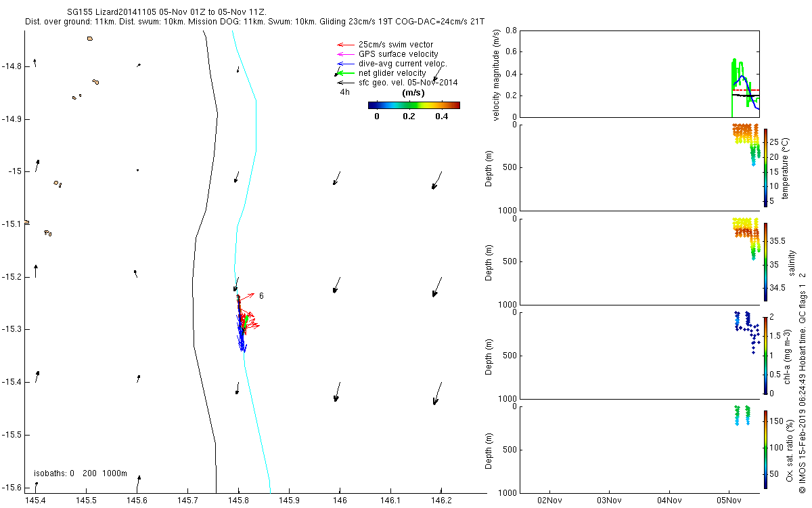The height and width of the screenshot is (508, 812).
Task: Click the '-15.5' latitude tick label
Action: pyautogui.click(x=12, y=435)
